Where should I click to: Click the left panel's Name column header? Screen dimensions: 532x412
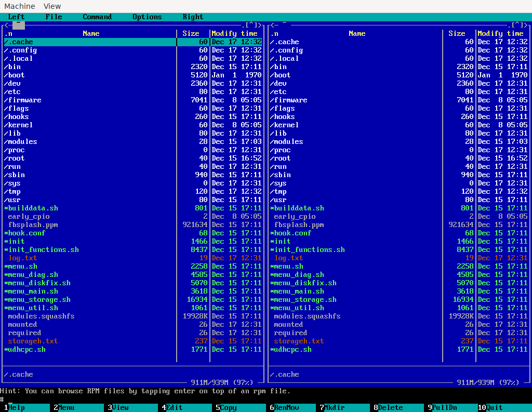click(x=91, y=34)
